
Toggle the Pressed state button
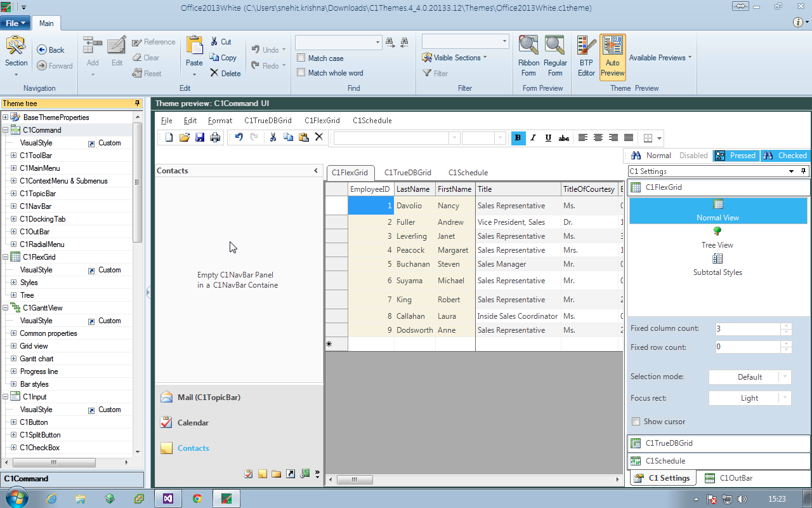(736, 156)
